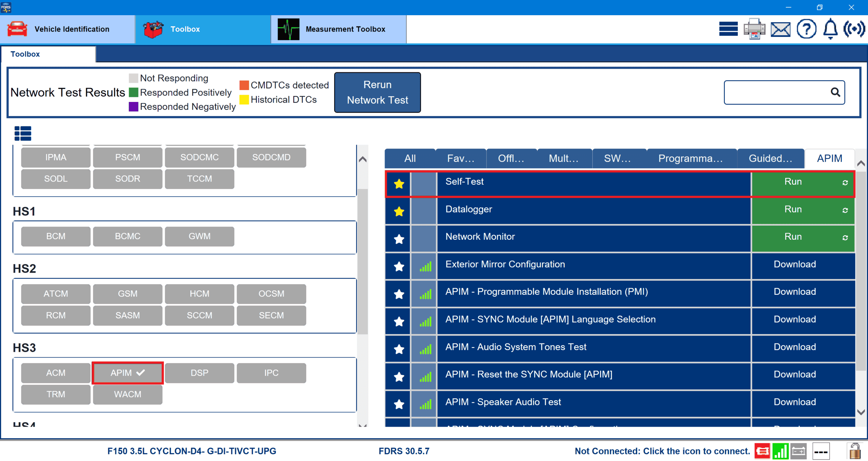Click the wireless broadcast icon

click(x=854, y=29)
